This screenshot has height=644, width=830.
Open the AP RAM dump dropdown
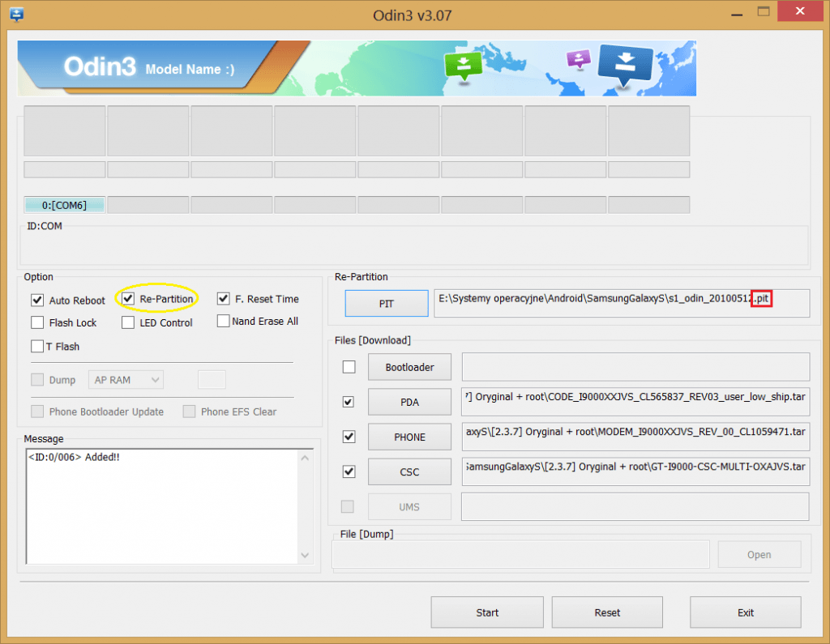coord(126,379)
